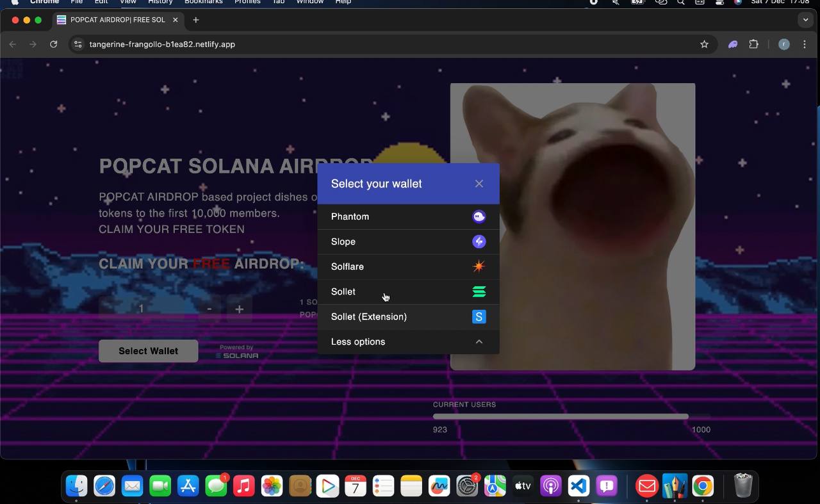820x504 pixels.
Task: Increase the token amount with plus
Action: tap(239, 309)
